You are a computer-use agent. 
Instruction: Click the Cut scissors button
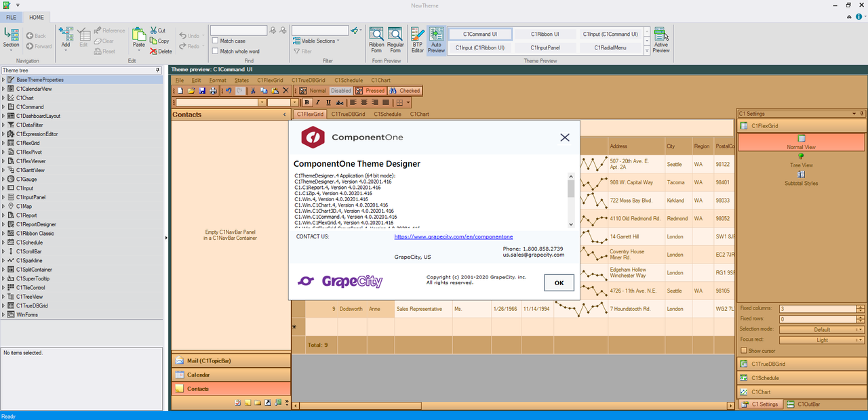pyautogui.click(x=157, y=30)
